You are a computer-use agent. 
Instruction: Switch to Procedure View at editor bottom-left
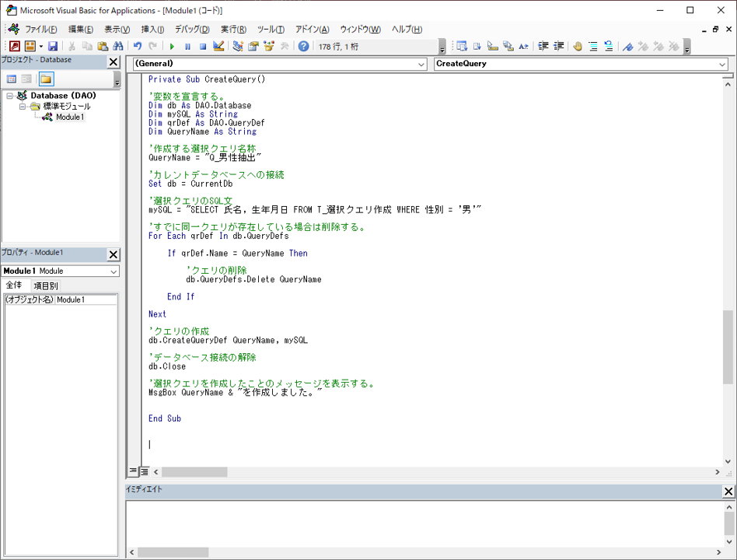tap(133, 471)
